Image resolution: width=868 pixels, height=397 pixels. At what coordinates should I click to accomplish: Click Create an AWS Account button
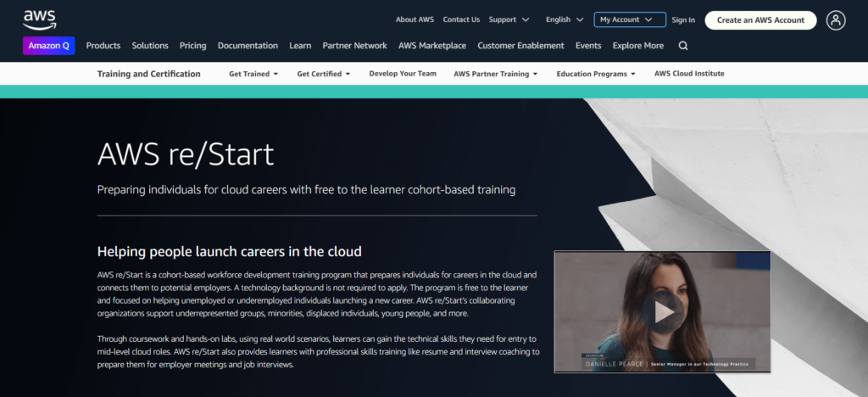[x=760, y=20]
